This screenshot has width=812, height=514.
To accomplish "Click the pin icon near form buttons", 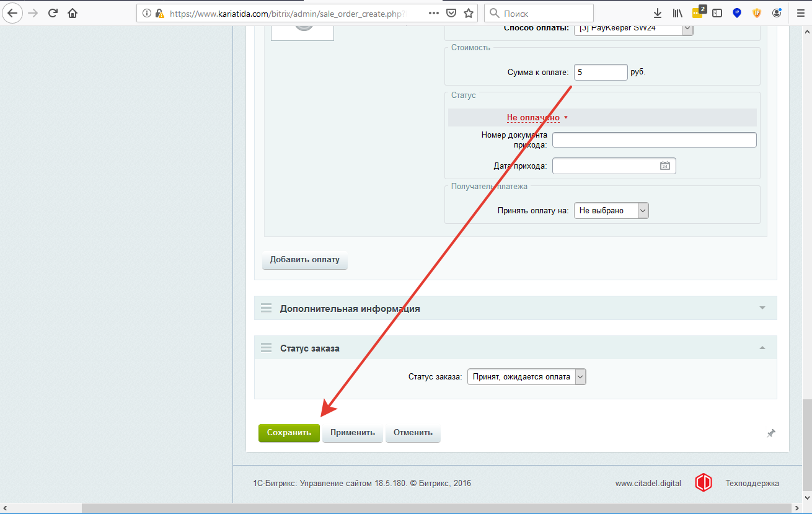I will 771,434.
